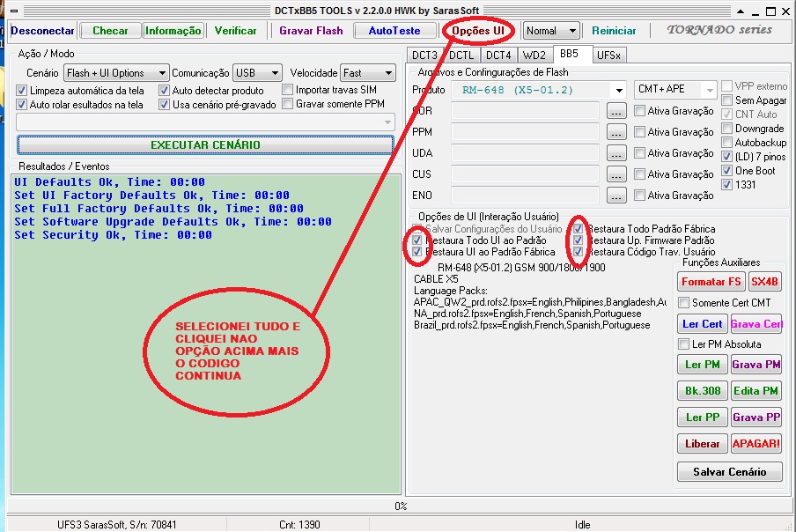Viewport: 796px width, 532px height.
Task: Toggle Usa cenário pré-gravado checkbox
Action: [164, 105]
